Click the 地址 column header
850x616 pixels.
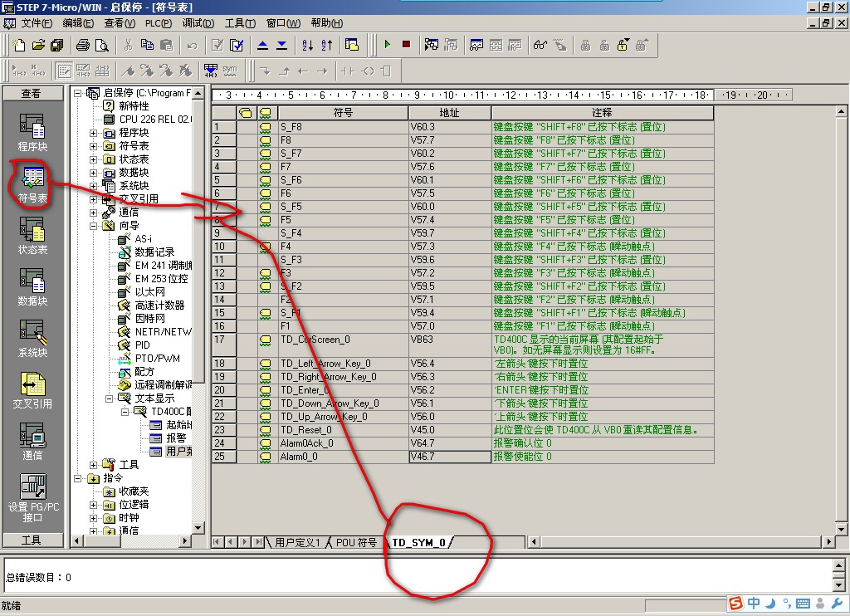[449, 112]
